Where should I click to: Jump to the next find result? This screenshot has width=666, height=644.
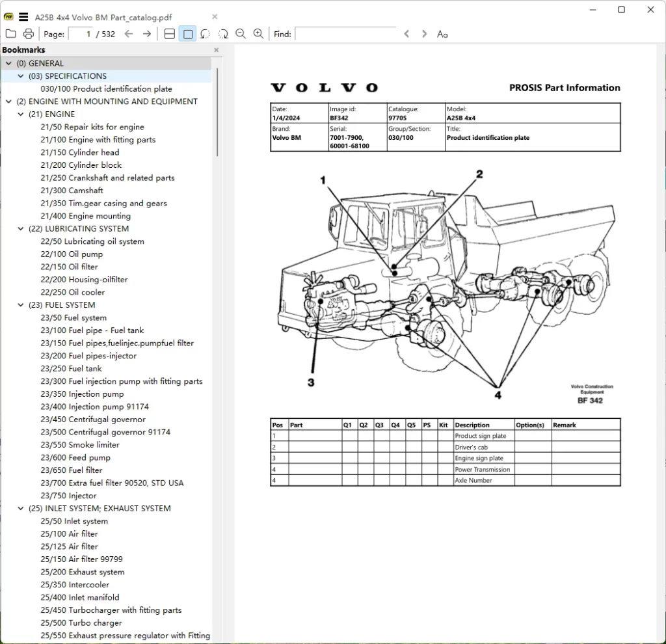(x=425, y=34)
